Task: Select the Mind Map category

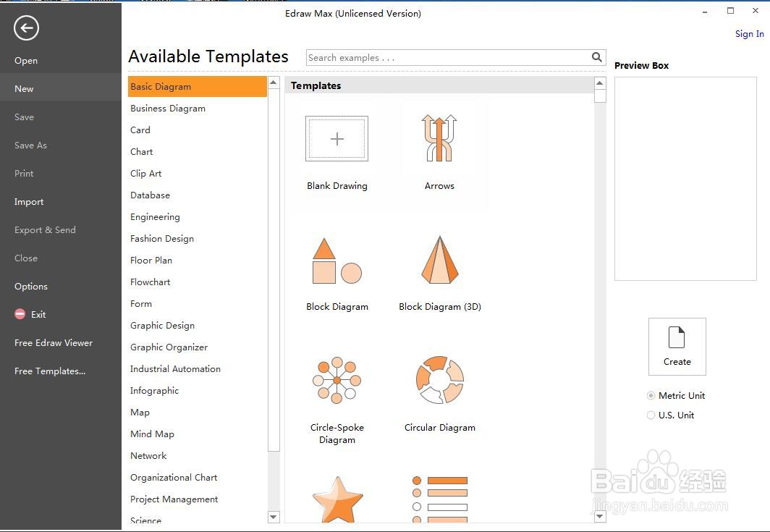Action: tap(198, 434)
